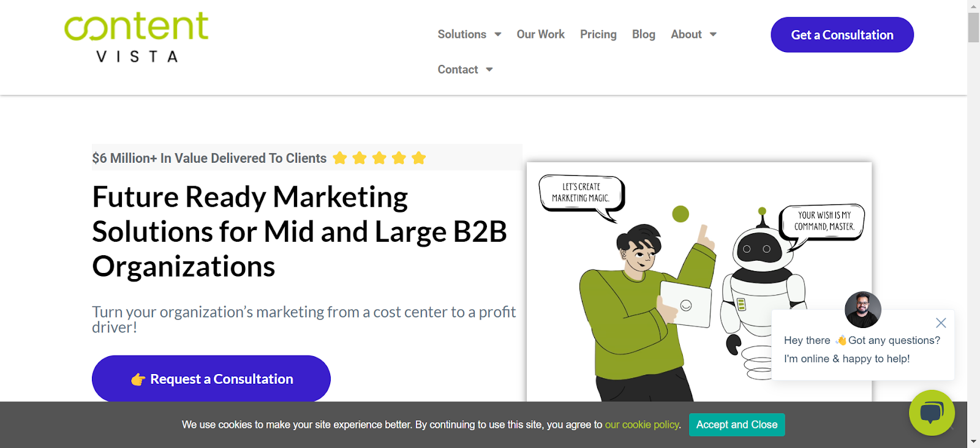
Task: Click the Content Vista logo
Action: click(137, 38)
